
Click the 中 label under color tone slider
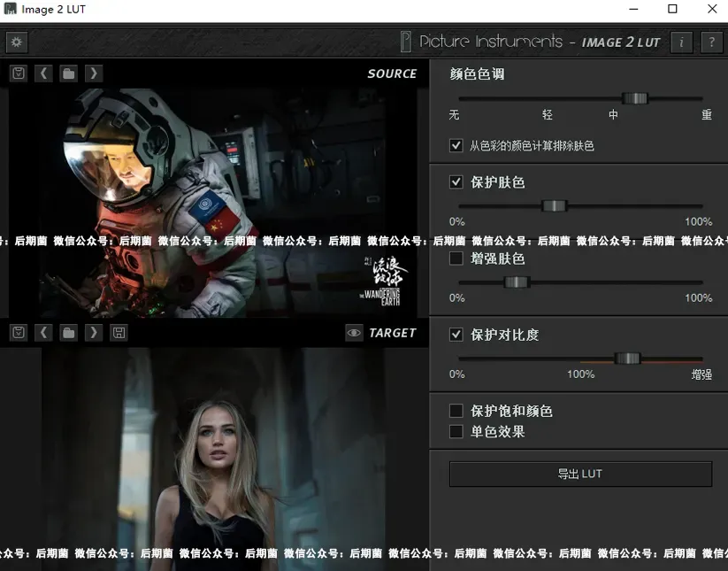pos(613,115)
